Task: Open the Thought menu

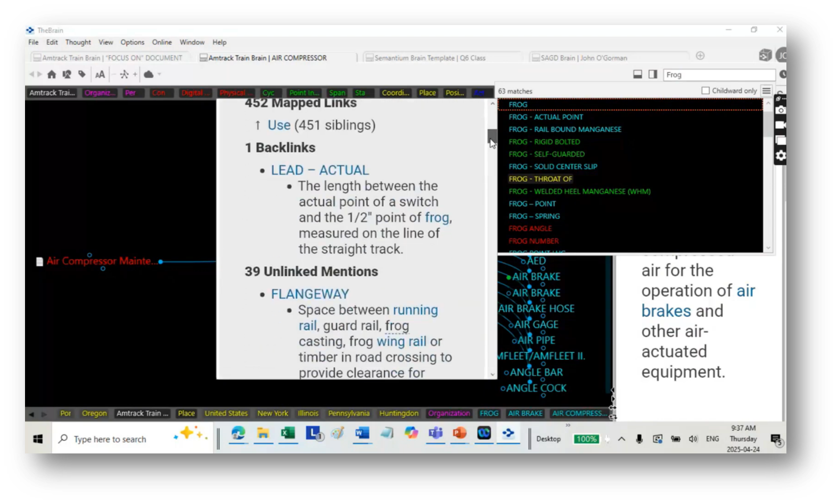Action: coord(78,42)
